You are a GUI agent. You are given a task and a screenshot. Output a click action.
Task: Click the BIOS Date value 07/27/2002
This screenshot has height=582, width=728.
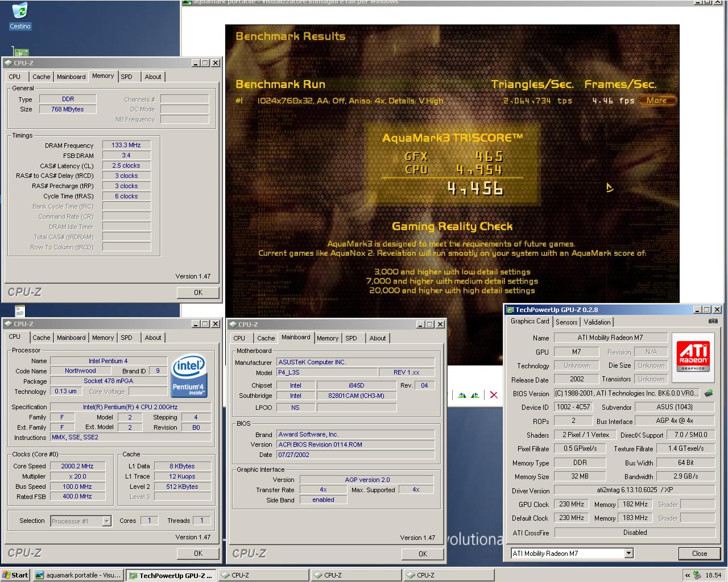[x=355, y=455]
